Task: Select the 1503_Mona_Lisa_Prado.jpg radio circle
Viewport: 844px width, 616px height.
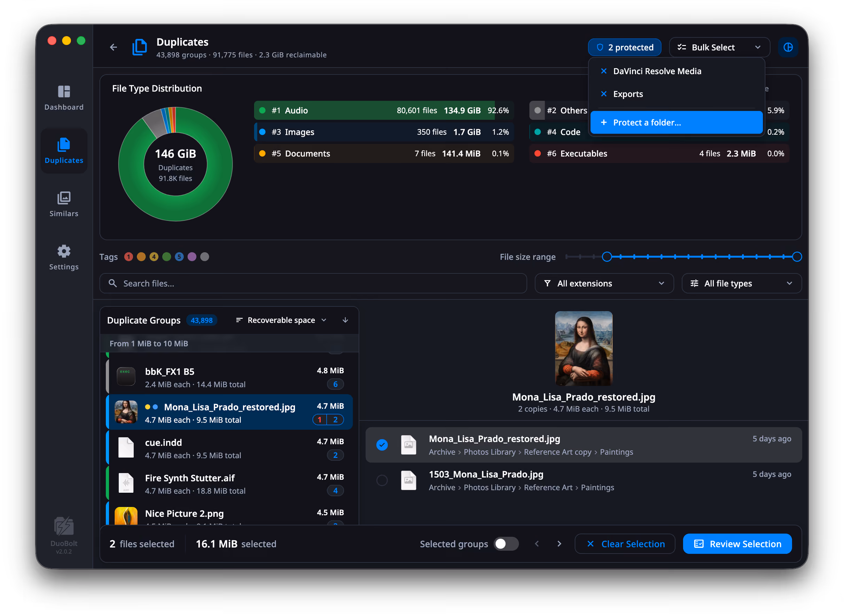Action: pyautogui.click(x=382, y=480)
